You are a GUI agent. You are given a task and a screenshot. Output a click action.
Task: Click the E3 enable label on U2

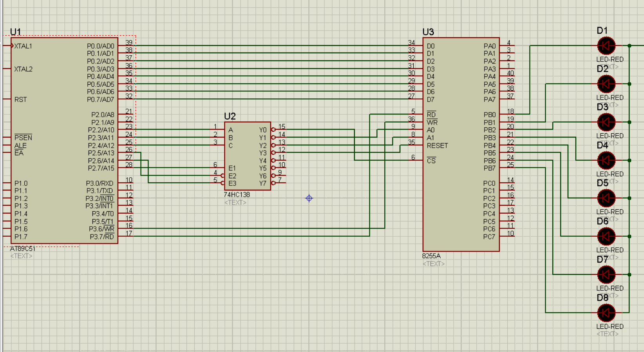point(232,183)
